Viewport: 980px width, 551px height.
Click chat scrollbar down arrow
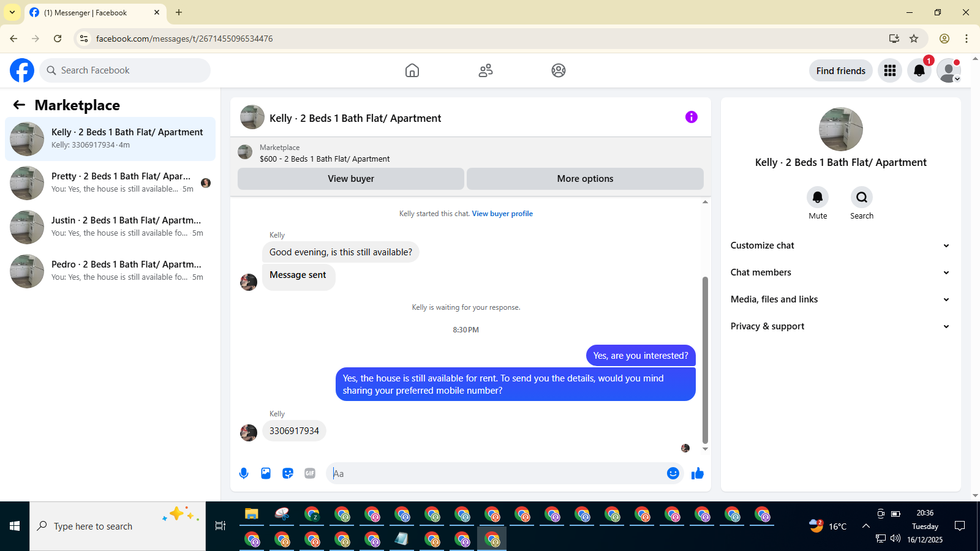tap(705, 449)
